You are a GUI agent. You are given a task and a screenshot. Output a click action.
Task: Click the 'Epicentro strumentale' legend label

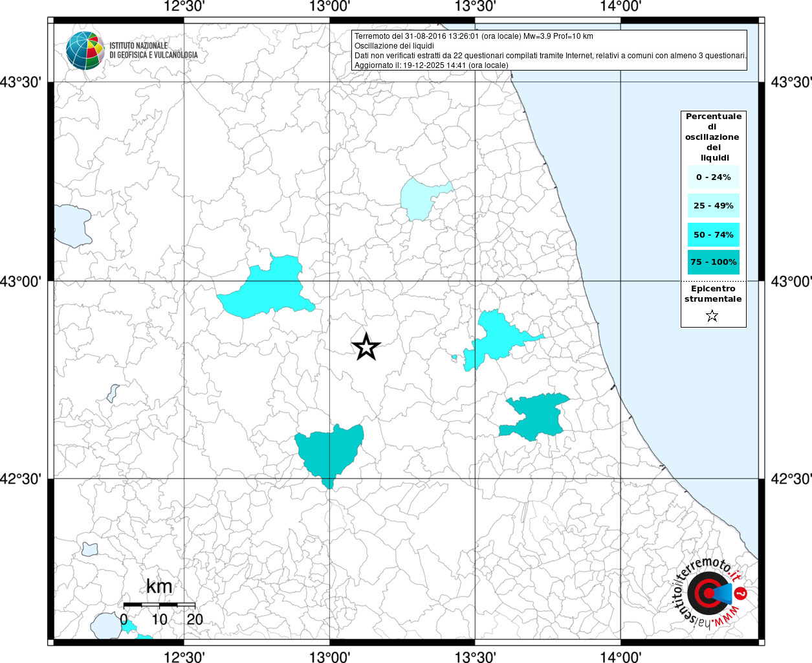(x=713, y=294)
